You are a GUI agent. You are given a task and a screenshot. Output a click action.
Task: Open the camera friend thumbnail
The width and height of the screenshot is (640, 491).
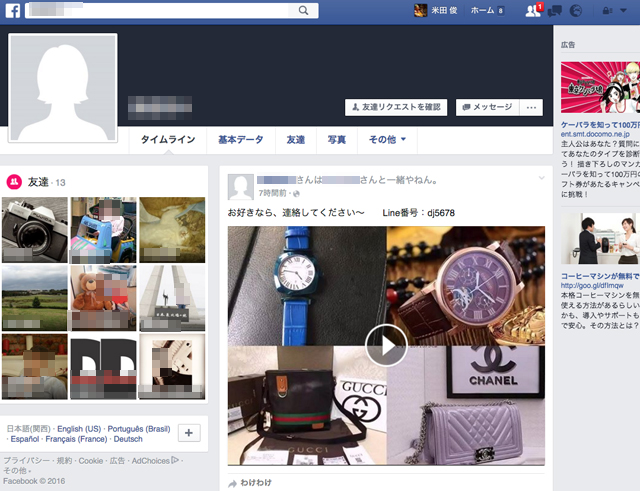tap(35, 230)
